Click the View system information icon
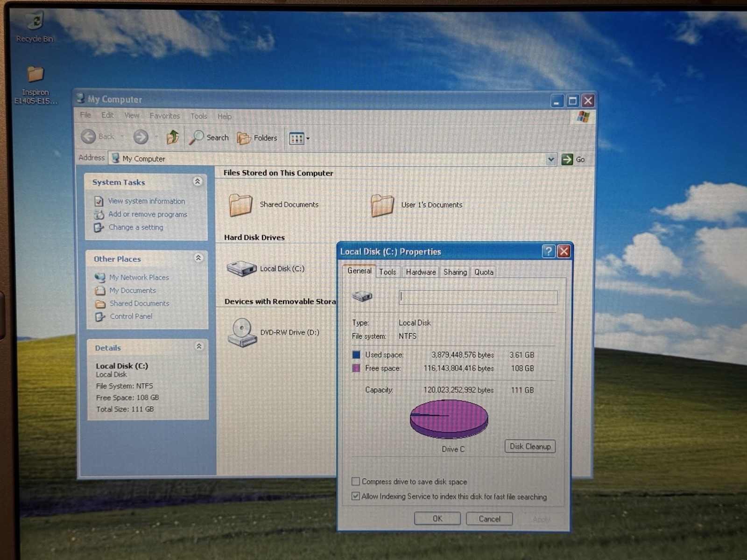Screen dimensions: 747x560 [99, 201]
